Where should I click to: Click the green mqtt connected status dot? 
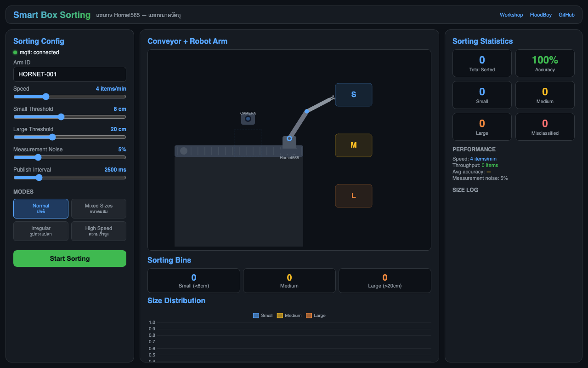pos(15,52)
